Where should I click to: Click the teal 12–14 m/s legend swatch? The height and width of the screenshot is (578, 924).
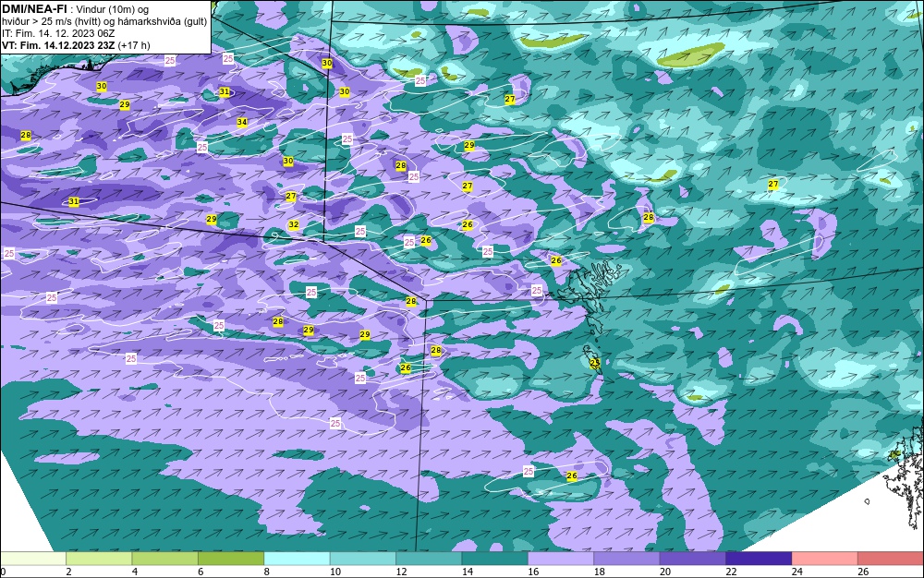pos(429,559)
